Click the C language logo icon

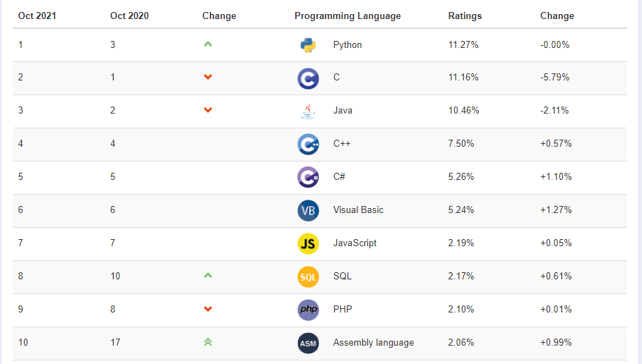(308, 78)
